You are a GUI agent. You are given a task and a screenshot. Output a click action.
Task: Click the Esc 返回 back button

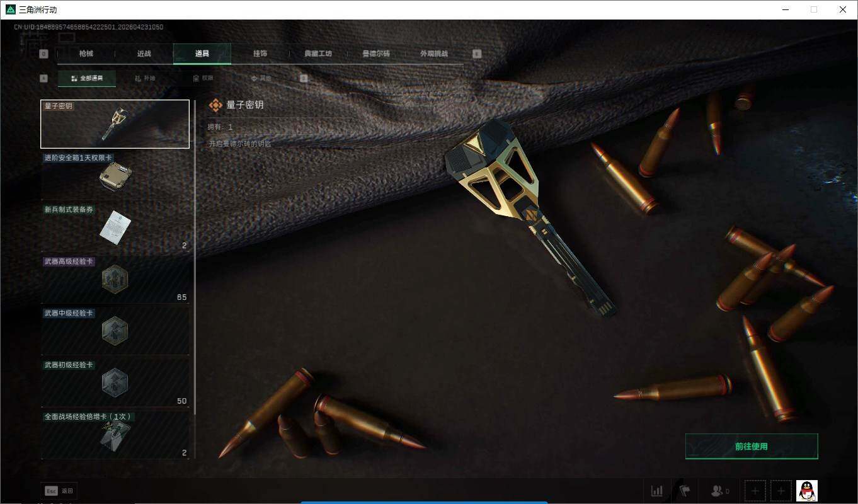pyautogui.click(x=60, y=491)
